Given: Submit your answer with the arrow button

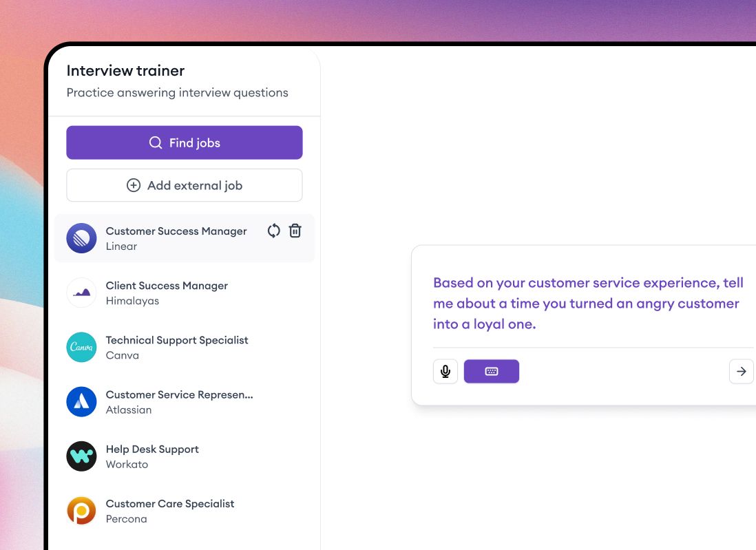Looking at the screenshot, I should coord(741,370).
